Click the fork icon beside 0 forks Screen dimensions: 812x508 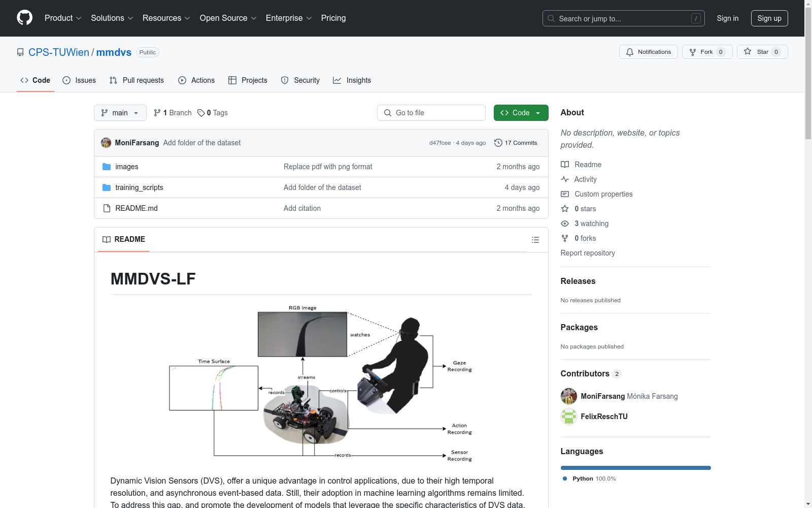click(565, 238)
